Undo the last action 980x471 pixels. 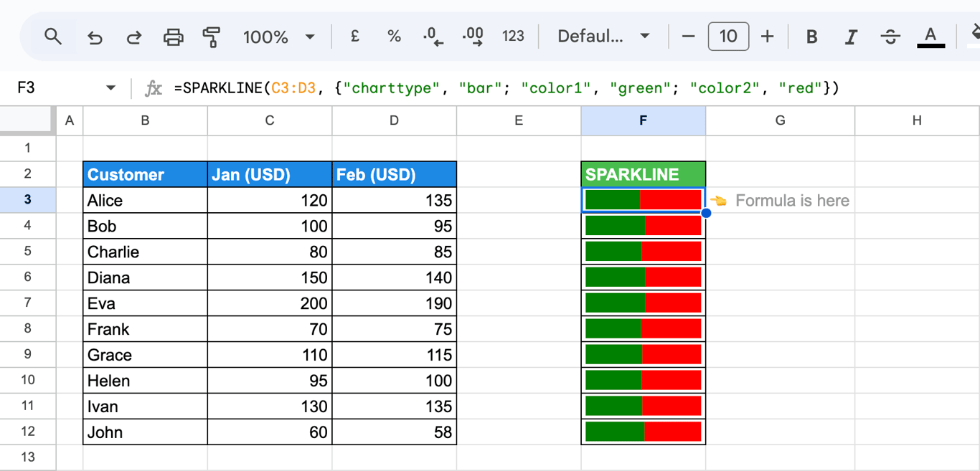click(95, 37)
